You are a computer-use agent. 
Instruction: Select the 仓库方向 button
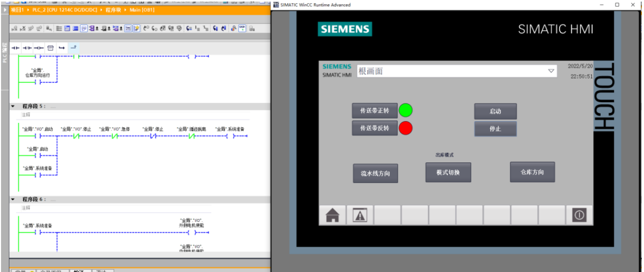(x=532, y=172)
